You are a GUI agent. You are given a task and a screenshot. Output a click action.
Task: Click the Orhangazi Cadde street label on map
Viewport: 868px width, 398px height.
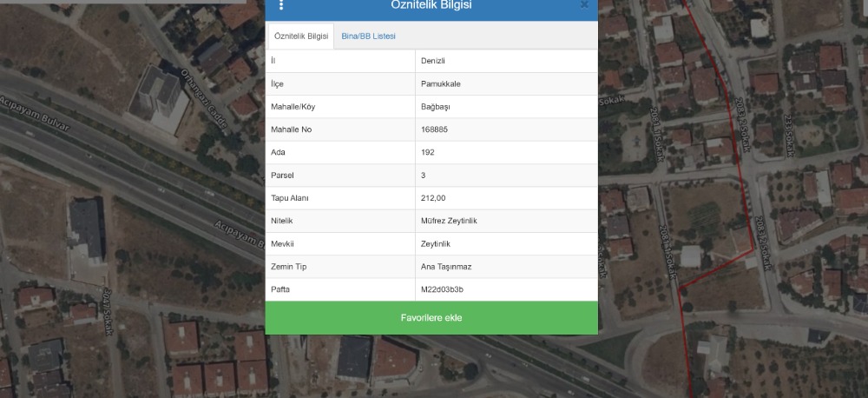point(204,99)
